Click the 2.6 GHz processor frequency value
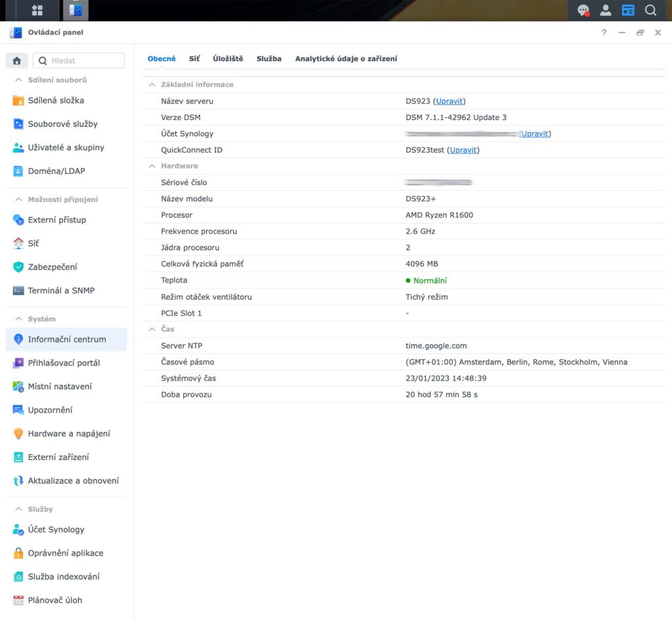The height and width of the screenshot is (621, 672). pyautogui.click(x=421, y=231)
